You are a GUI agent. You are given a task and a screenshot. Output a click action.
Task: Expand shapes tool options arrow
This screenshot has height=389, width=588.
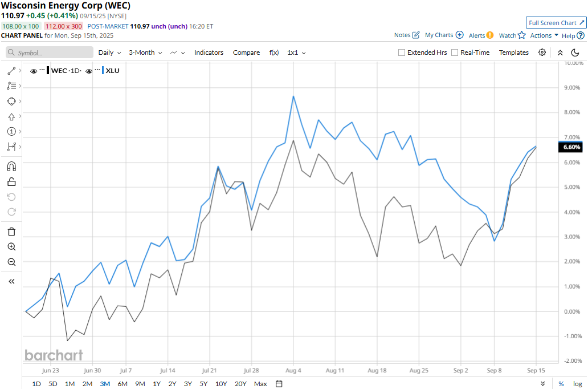pyautogui.click(x=20, y=102)
